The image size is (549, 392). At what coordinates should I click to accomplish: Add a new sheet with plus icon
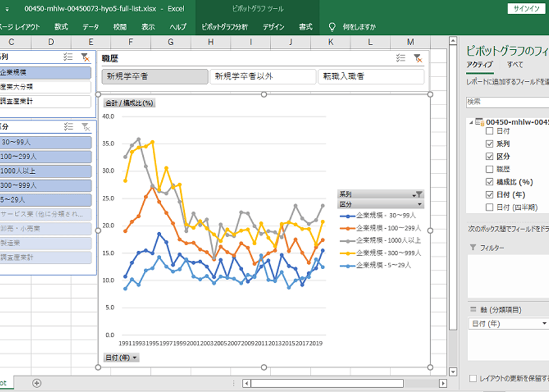[x=37, y=383]
